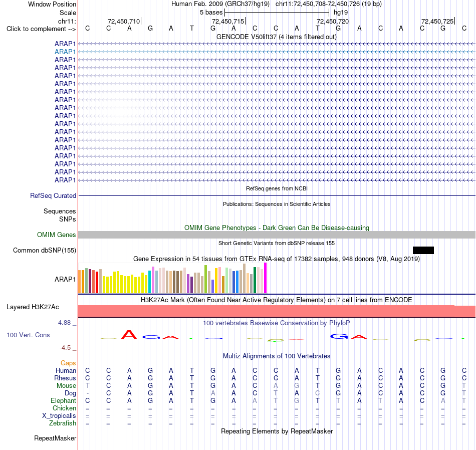Click the gray OMIM Genes bar
Viewport: 476px width, 450px height.
[277, 235]
